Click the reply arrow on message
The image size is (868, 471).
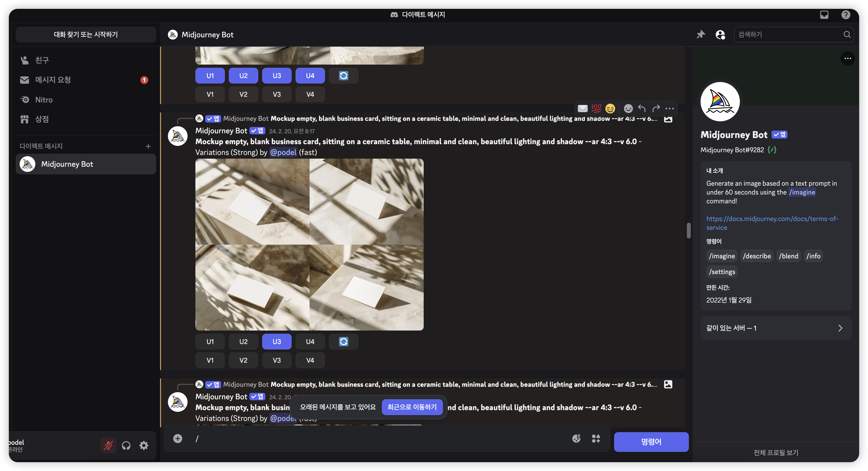642,108
